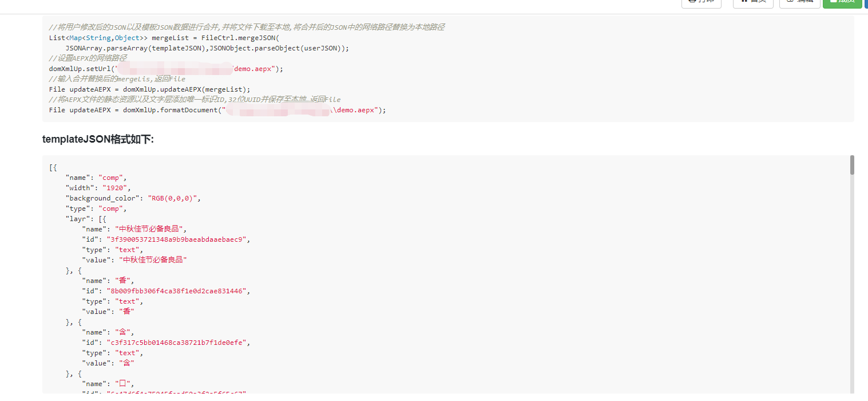
Task: Click the "domXmlUp.setUrl(" code line
Action: coord(166,69)
